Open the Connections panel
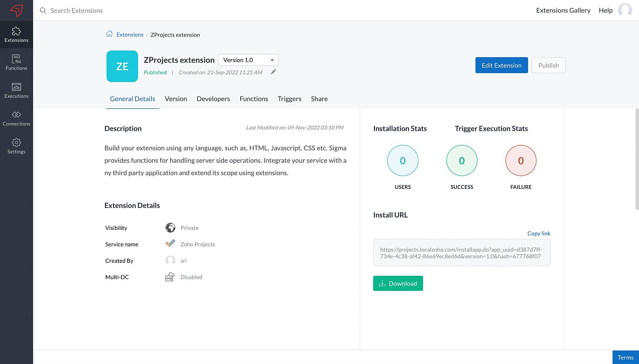Image resolution: width=639 pixels, height=364 pixels. 16,118
